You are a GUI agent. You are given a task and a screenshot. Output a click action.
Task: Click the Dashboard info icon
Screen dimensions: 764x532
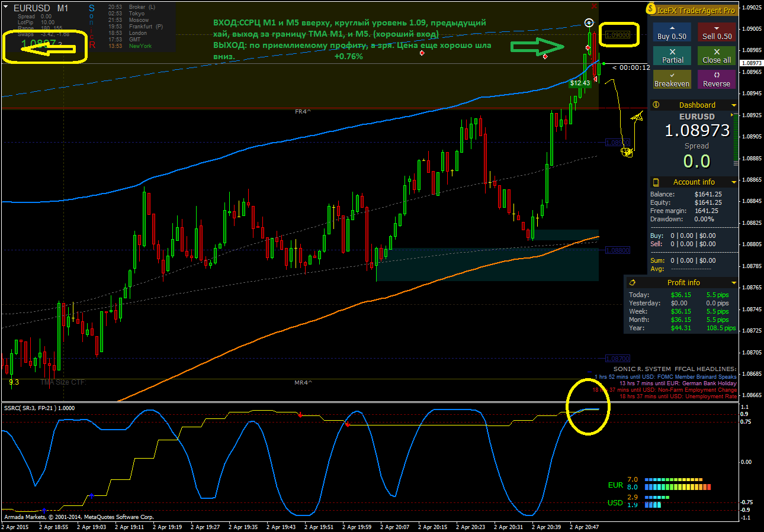point(656,105)
